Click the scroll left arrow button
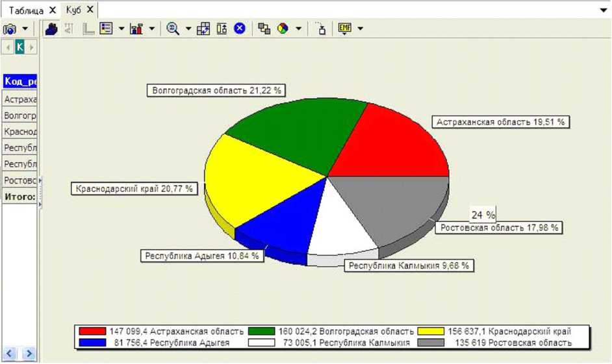The width and height of the screenshot is (612, 364). click(x=9, y=354)
